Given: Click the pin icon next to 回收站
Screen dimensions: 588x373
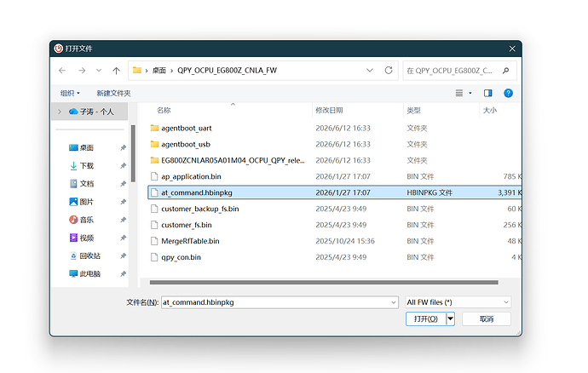Looking at the screenshot, I should pyautogui.click(x=123, y=255).
